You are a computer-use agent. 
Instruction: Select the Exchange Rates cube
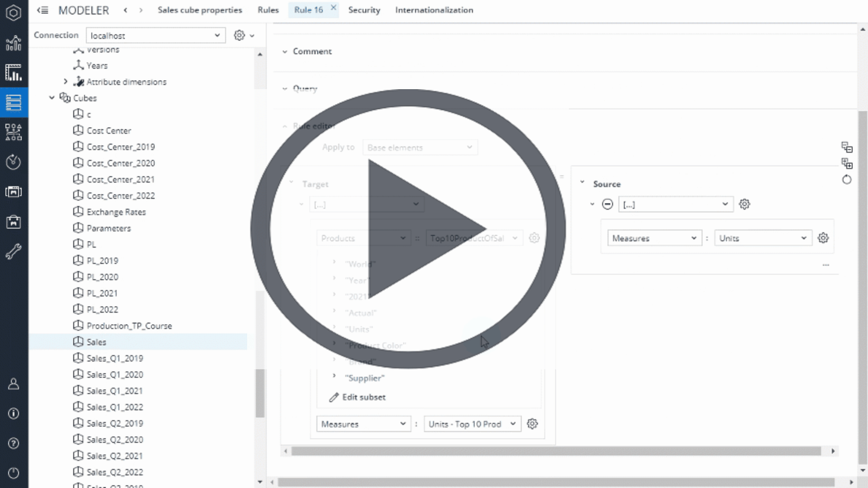(x=116, y=211)
